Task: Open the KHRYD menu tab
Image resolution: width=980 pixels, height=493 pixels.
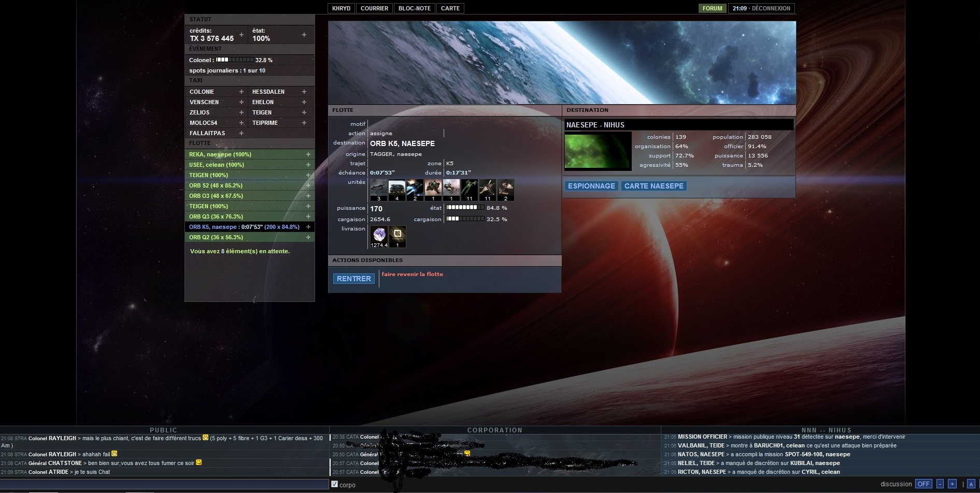Action: 342,8
